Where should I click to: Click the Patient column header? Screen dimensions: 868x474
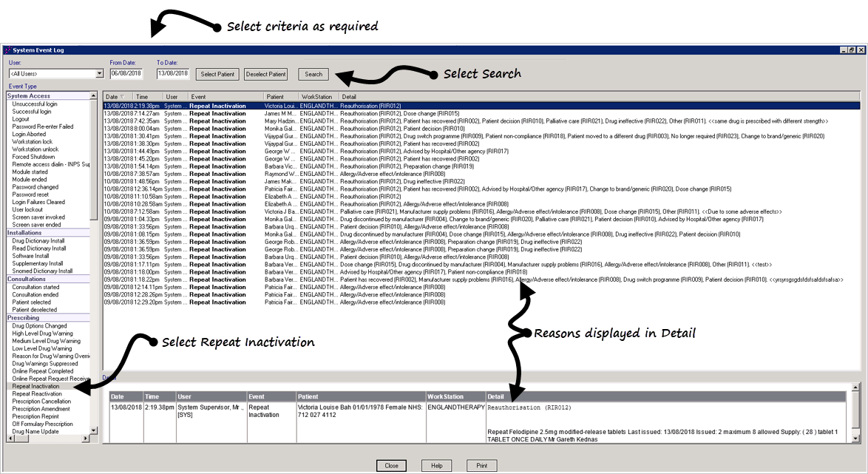(x=275, y=97)
